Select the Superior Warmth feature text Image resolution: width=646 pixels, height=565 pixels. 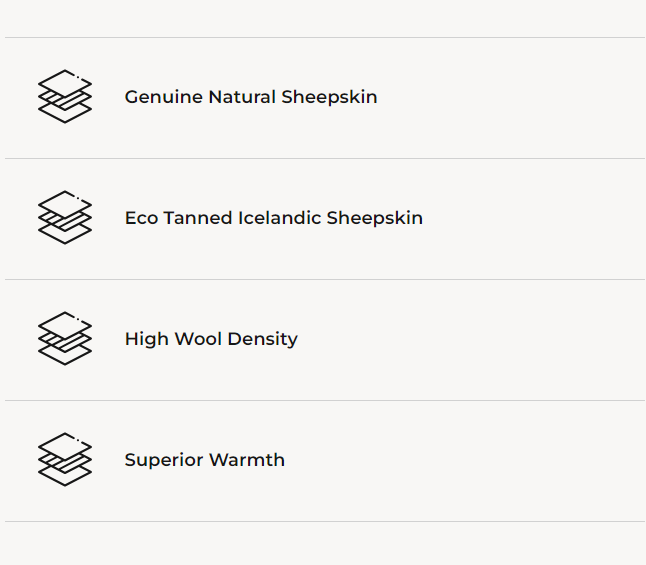205,460
